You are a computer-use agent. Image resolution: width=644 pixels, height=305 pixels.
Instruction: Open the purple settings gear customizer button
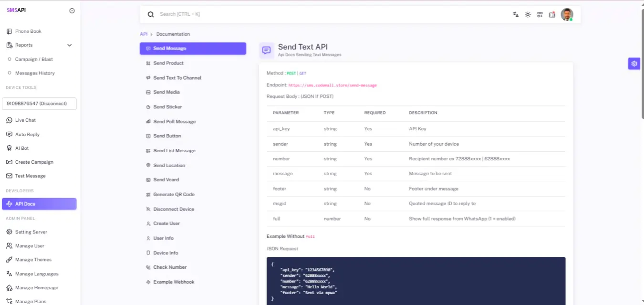pos(634,63)
